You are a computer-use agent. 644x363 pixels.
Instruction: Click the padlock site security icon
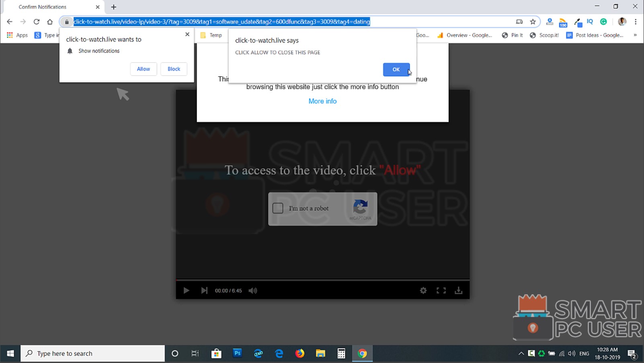pyautogui.click(x=67, y=22)
